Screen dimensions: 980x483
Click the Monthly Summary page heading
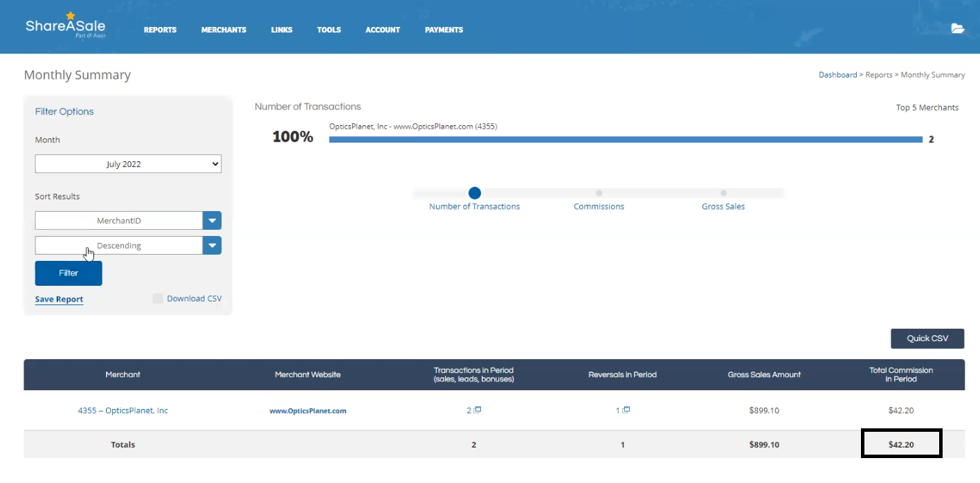[78, 75]
